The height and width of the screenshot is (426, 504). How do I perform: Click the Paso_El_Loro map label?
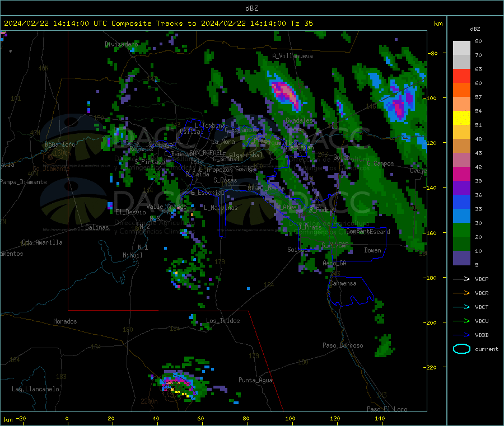click(x=387, y=409)
